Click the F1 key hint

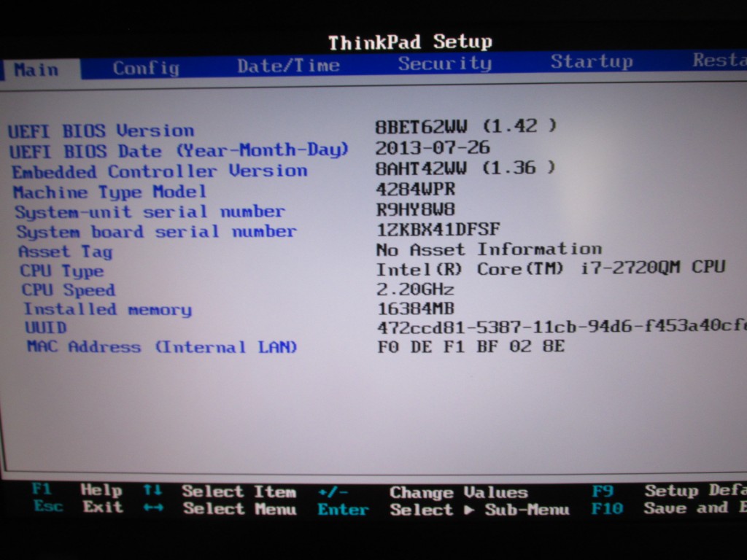point(42,489)
